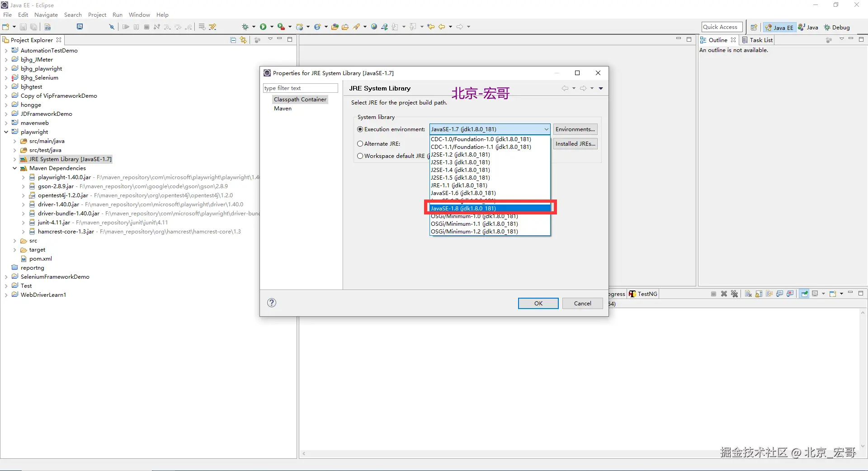The height and width of the screenshot is (471, 868).
Task: Switch to the Task List tab
Action: coord(758,40)
